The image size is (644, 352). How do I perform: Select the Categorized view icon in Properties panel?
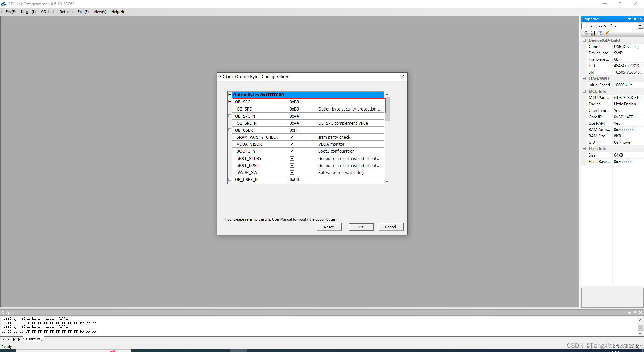tap(585, 33)
